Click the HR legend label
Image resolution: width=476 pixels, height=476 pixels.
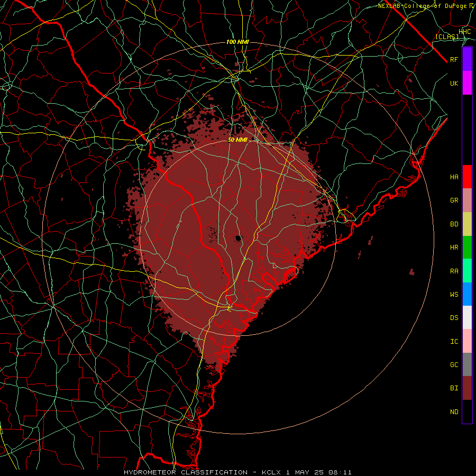coord(454,248)
